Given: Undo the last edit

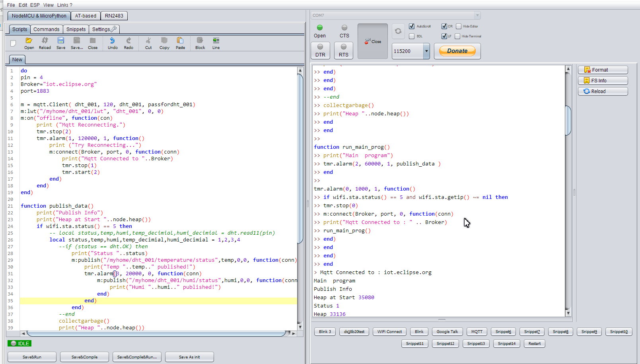Looking at the screenshot, I should tap(113, 43).
